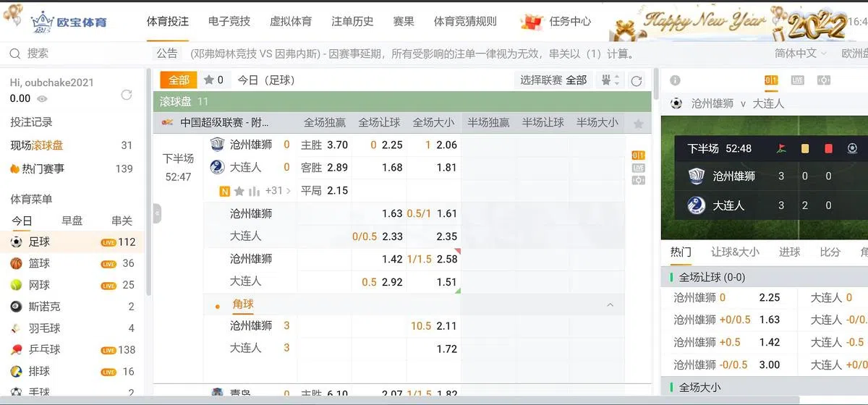This screenshot has width=868, height=405.
Task: Open the 体育投注 top menu
Action: [x=168, y=22]
